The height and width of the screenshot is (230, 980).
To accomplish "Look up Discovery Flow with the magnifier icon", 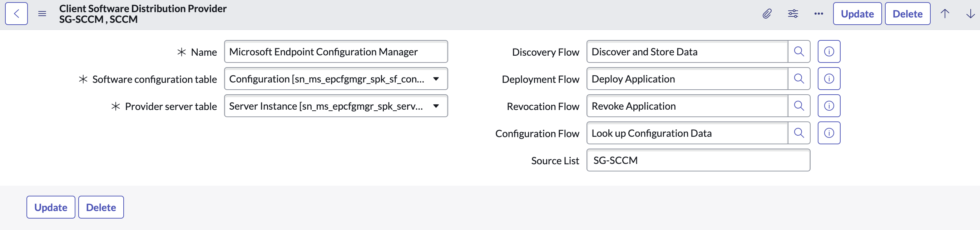I will point(799,52).
